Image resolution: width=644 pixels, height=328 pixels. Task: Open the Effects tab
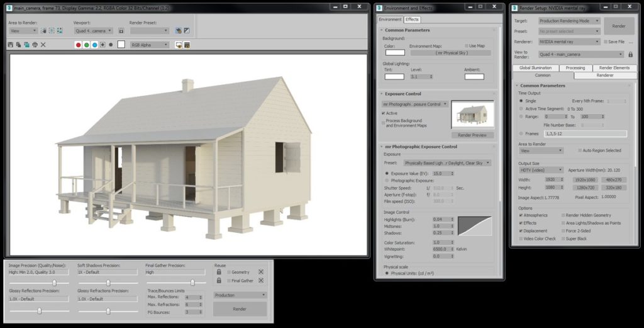click(412, 20)
